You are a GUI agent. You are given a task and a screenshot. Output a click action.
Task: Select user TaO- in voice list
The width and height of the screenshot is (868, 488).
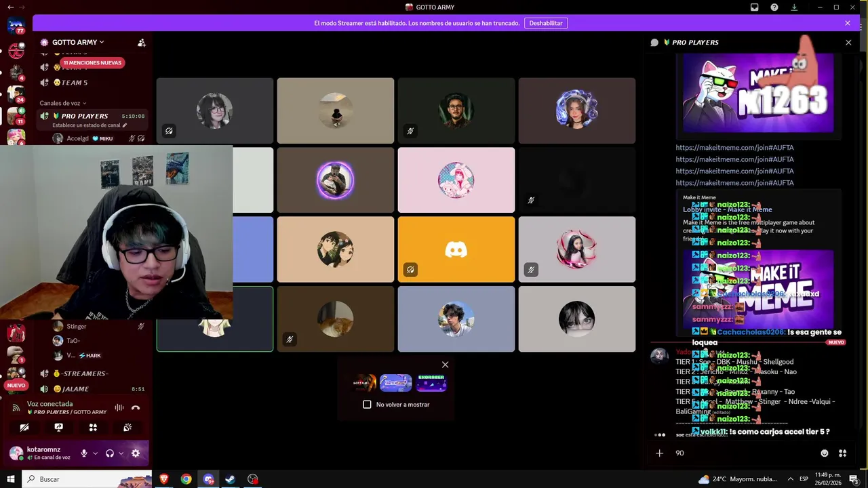click(73, 341)
